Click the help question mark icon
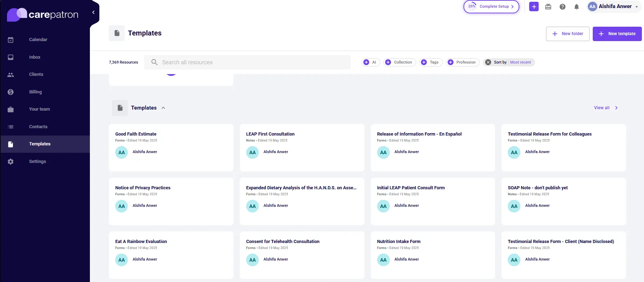Screen dimensions: 644x282 562,7
